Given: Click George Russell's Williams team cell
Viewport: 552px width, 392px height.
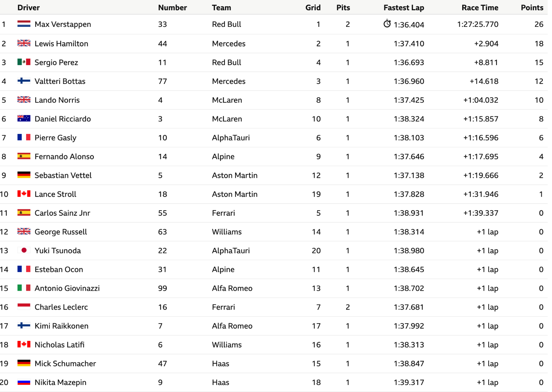Looking at the screenshot, I should click(x=227, y=232).
